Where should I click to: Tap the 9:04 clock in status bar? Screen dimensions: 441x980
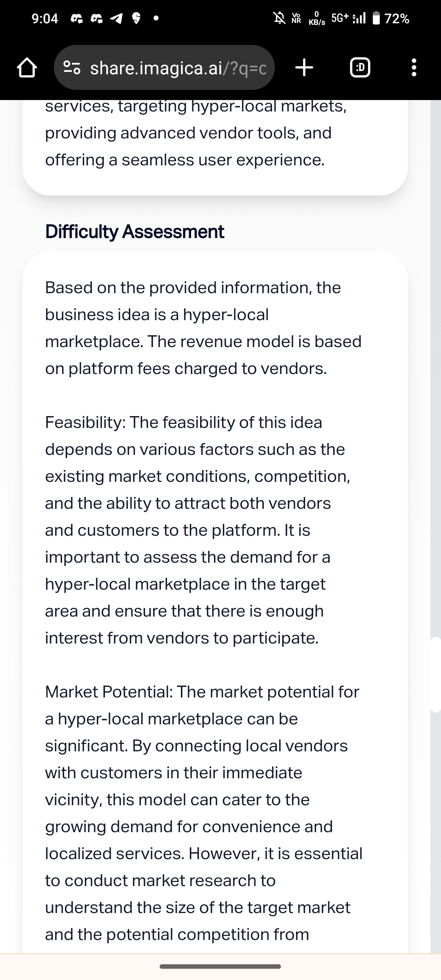(45, 18)
